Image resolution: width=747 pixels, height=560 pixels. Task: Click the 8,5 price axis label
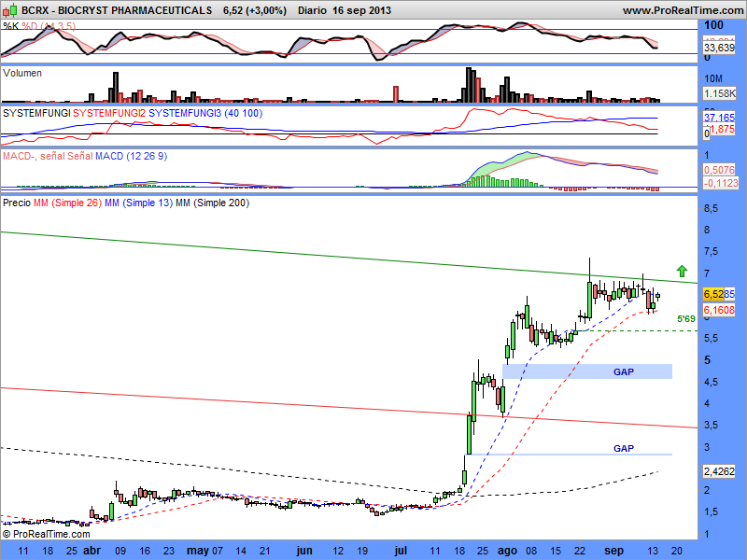pyautogui.click(x=711, y=208)
